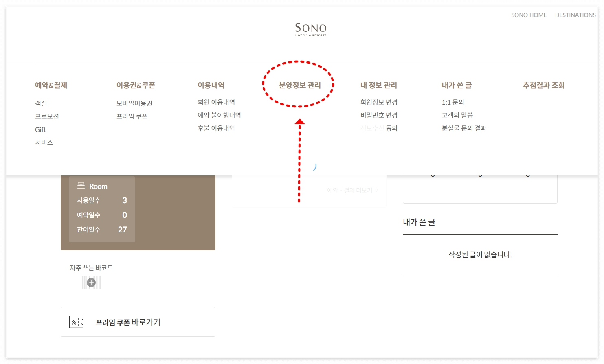Click the 작성된 글이 없습니다. message
This screenshot has width=604, height=364.
point(480,254)
